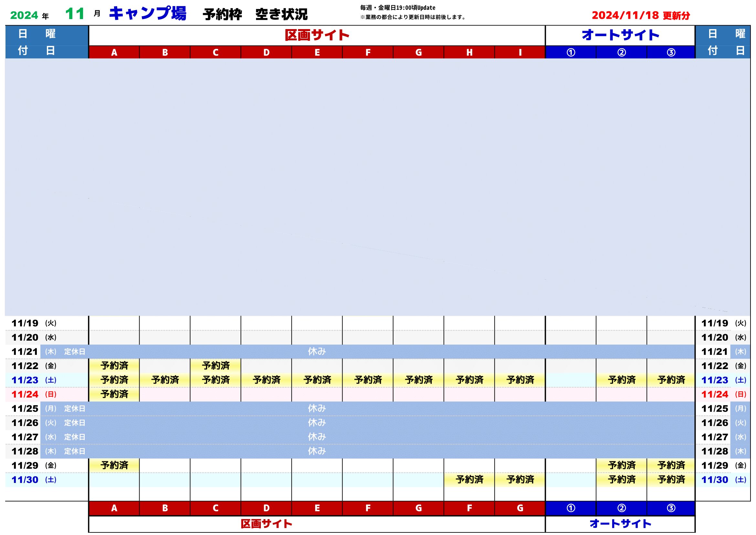Screen dimensions: 756x535
Task: Click the left 11/20 (水) date label
Action: (x=34, y=337)
